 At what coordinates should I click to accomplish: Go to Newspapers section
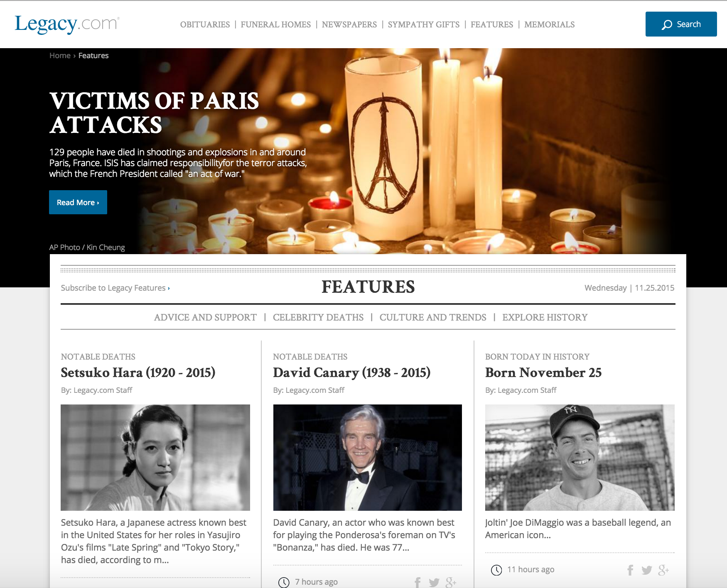pyautogui.click(x=349, y=24)
